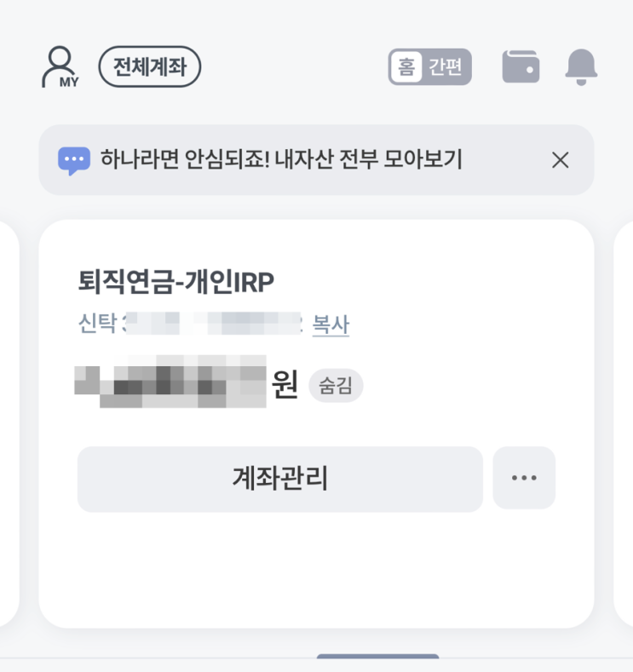
Task: Tap the blurred account number
Action: (x=213, y=325)
